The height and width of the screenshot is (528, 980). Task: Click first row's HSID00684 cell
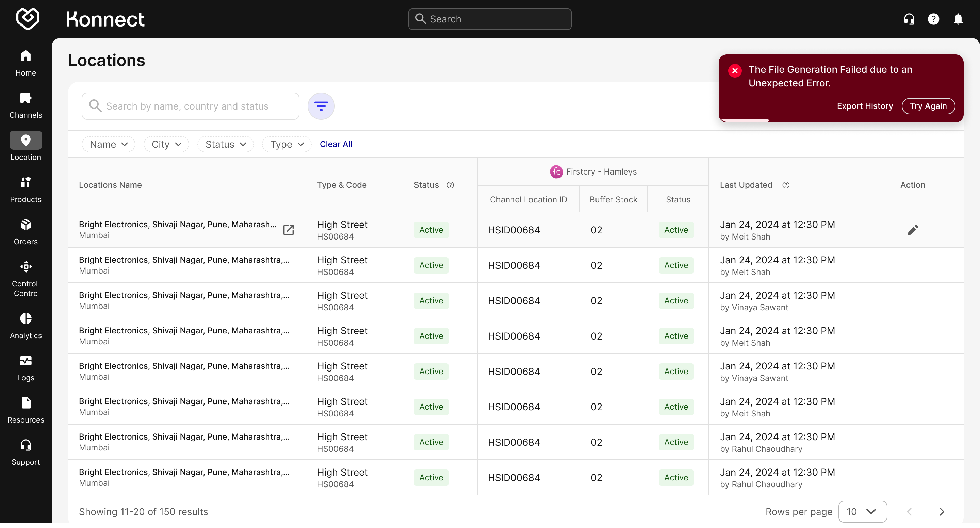coord(514,230)
